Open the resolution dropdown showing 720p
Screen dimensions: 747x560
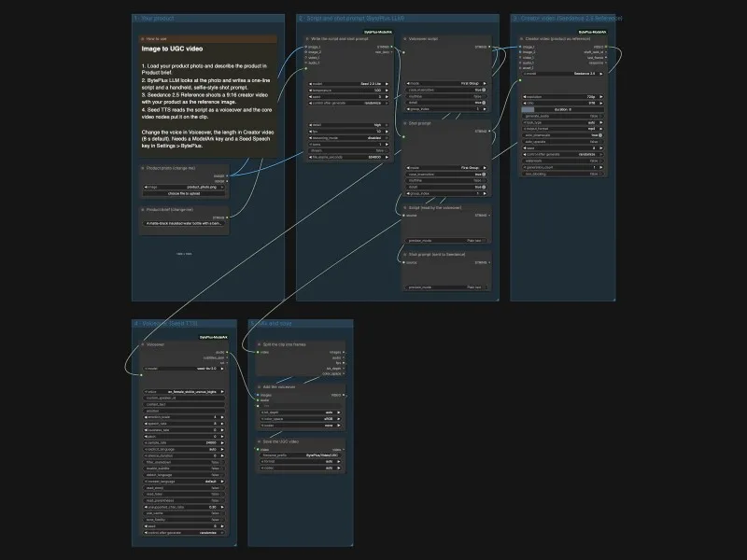coord(563,97)
